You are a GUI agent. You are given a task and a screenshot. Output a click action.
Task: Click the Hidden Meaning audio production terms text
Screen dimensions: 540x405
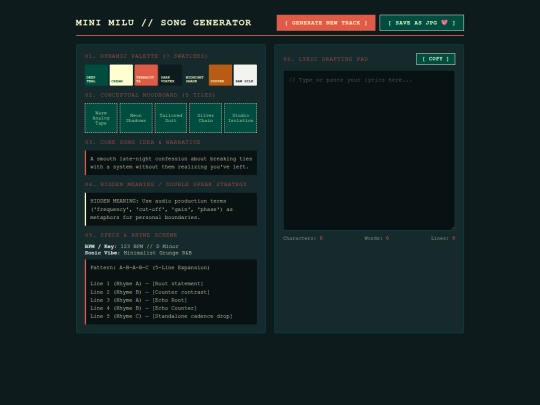pyautogui.click(x=161, y=209)
